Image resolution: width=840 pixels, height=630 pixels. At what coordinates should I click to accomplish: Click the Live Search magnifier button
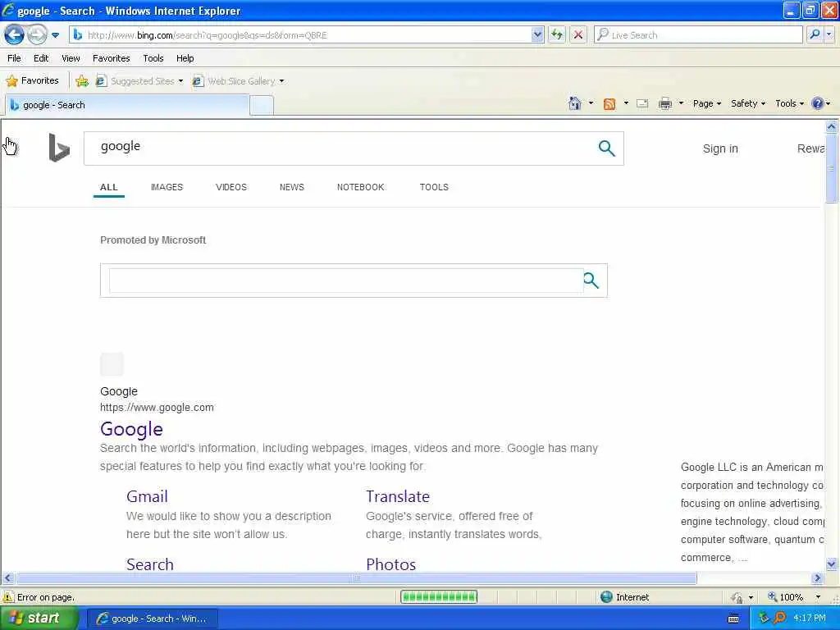coord(815,34)
